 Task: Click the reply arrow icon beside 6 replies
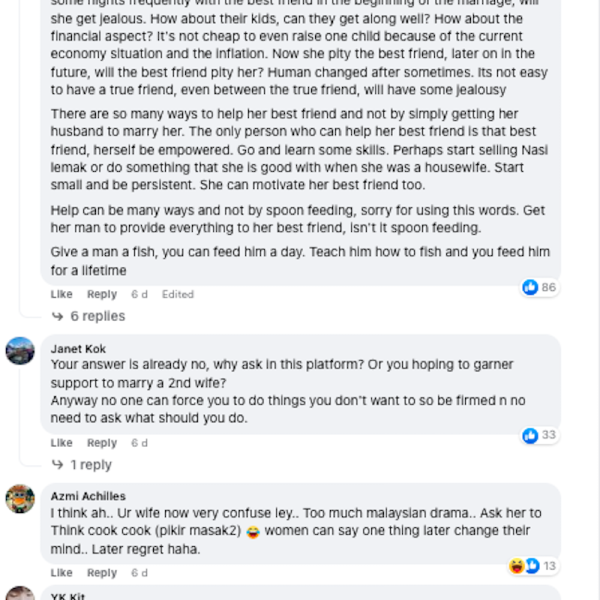tap(57, 316)
